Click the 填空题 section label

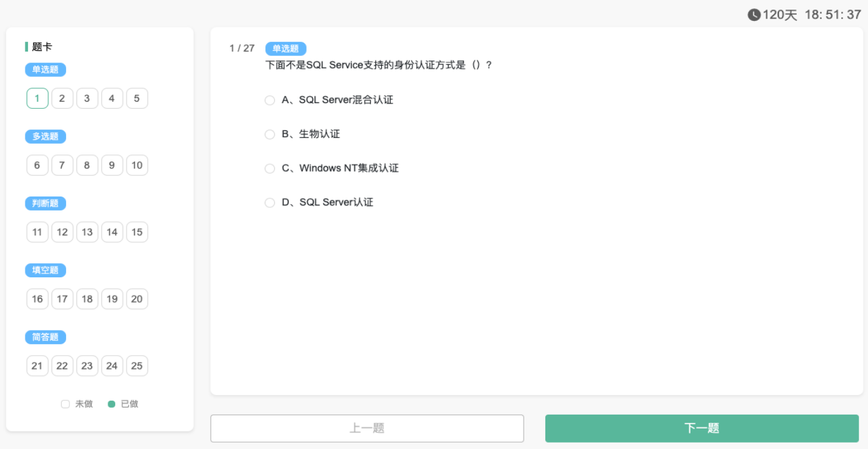pyautogui.click(x=46, y=270)
